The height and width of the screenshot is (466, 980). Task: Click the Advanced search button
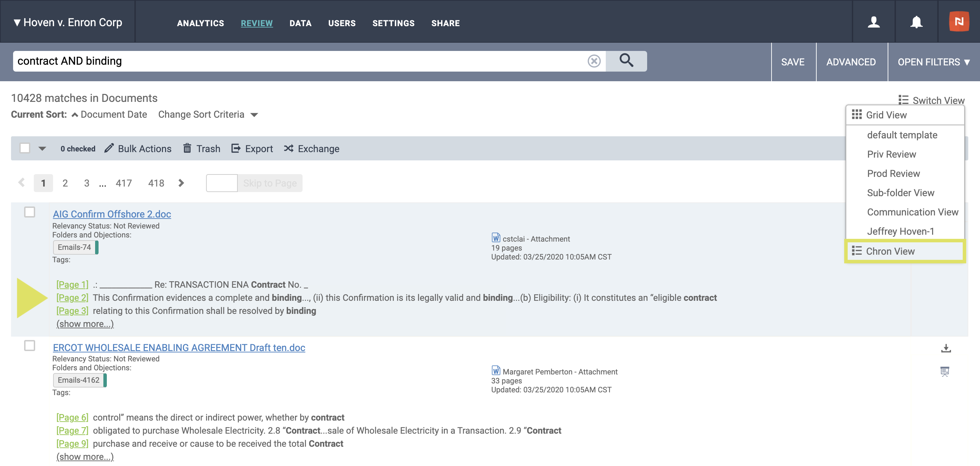pyautogui.click(x=851, y=62)
